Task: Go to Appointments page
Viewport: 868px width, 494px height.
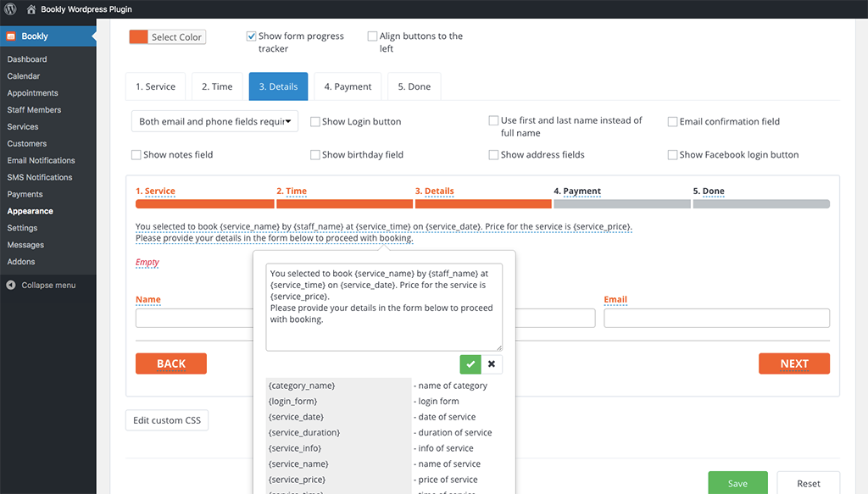Action: [33, 93]
